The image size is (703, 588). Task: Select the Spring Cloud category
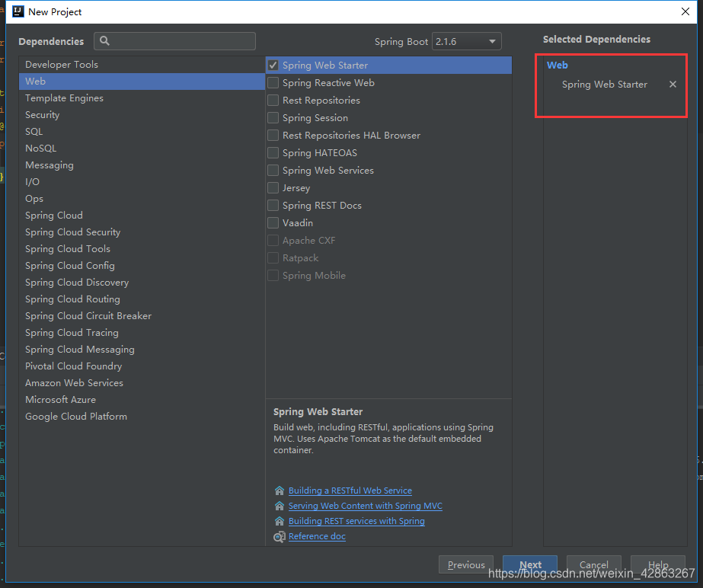142,216
